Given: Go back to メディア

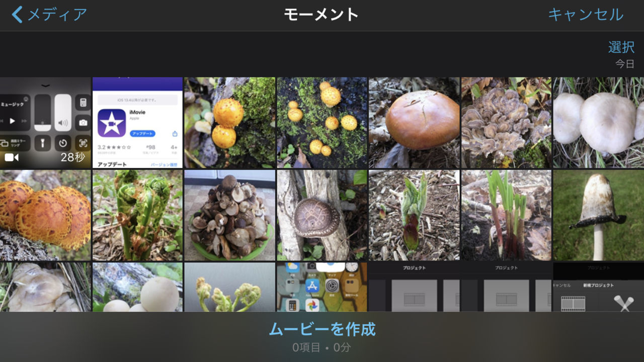Looking at the screenshot, I should pos(49,15).
